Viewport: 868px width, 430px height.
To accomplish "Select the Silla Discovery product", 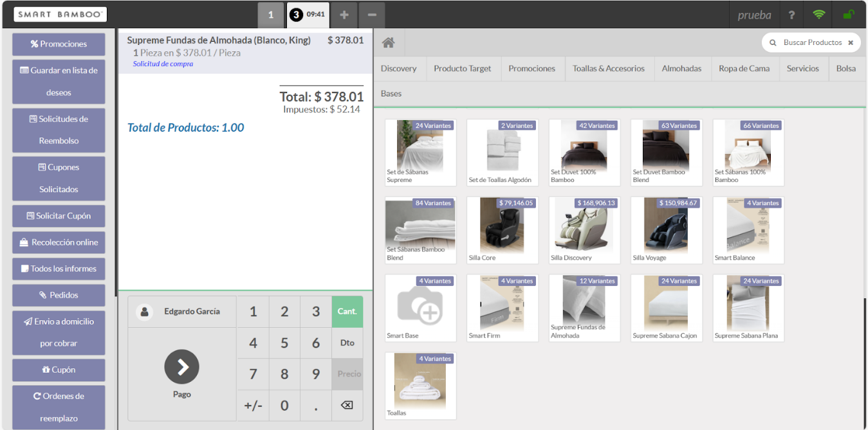I will [584, 230].
